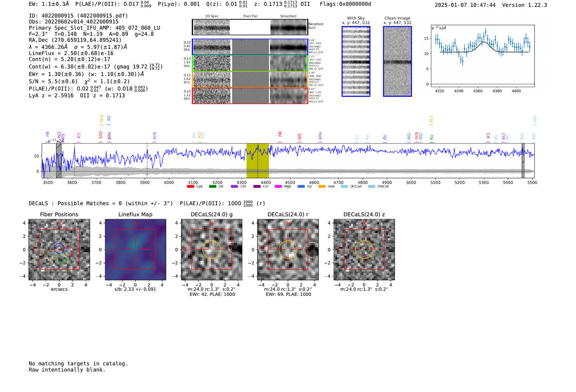The width and height of the screenshot is (576, 392).
Task: Click the 'Row intentionally blank.' text
Action: pos(67,370)
